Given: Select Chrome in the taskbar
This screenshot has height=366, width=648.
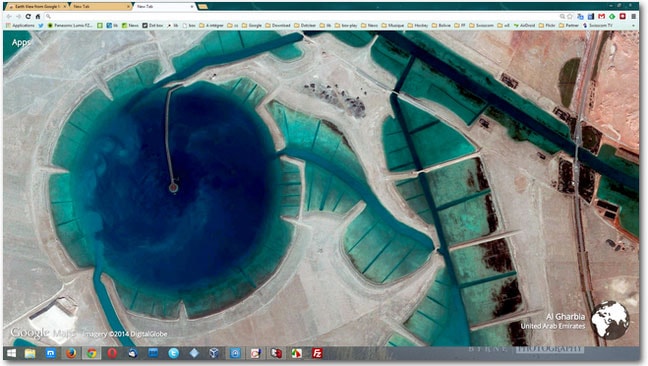Looking at the screenshot, I should [92, 353].
